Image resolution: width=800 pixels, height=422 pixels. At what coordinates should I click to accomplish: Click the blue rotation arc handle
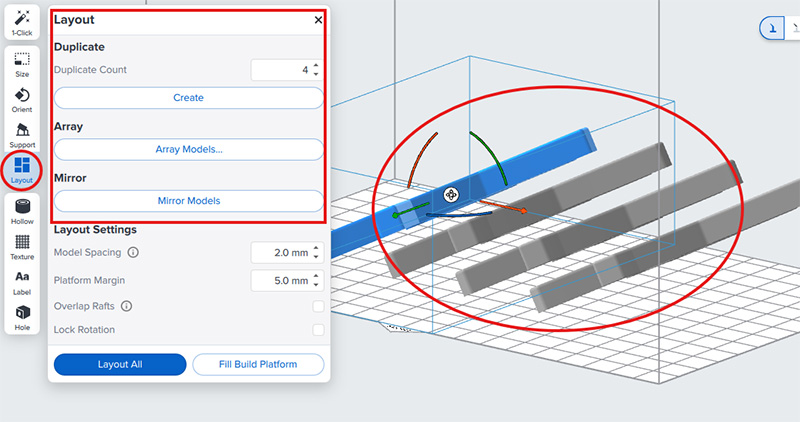click(459, 215)
